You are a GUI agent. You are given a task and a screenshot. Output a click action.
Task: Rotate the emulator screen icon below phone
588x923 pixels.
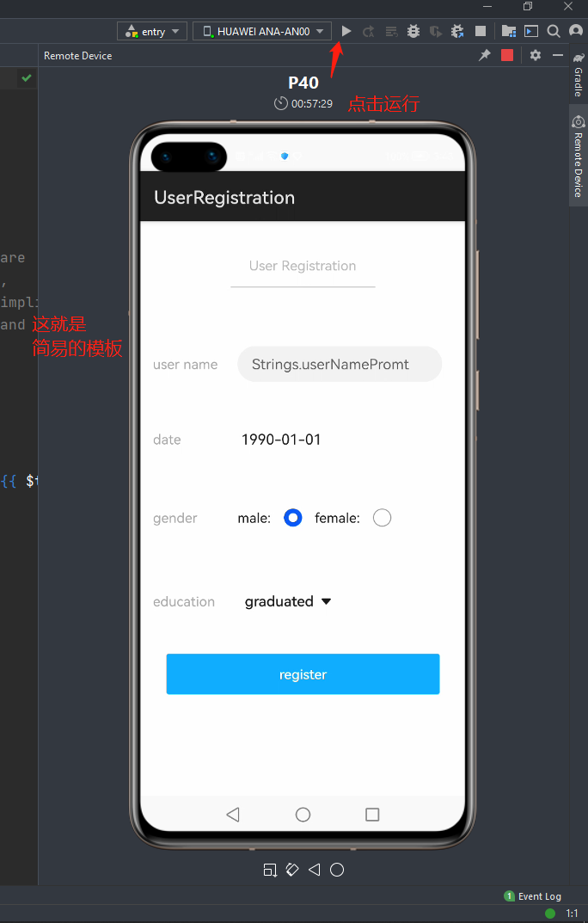[291, 870]
